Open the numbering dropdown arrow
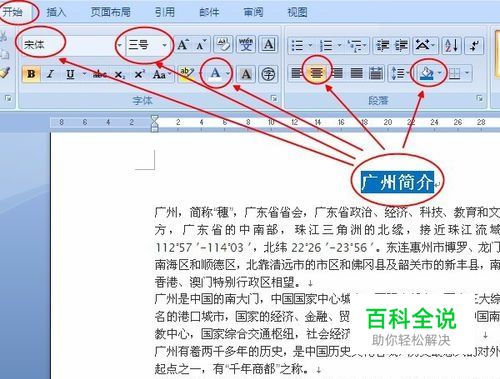 click(x=339, y=45)
